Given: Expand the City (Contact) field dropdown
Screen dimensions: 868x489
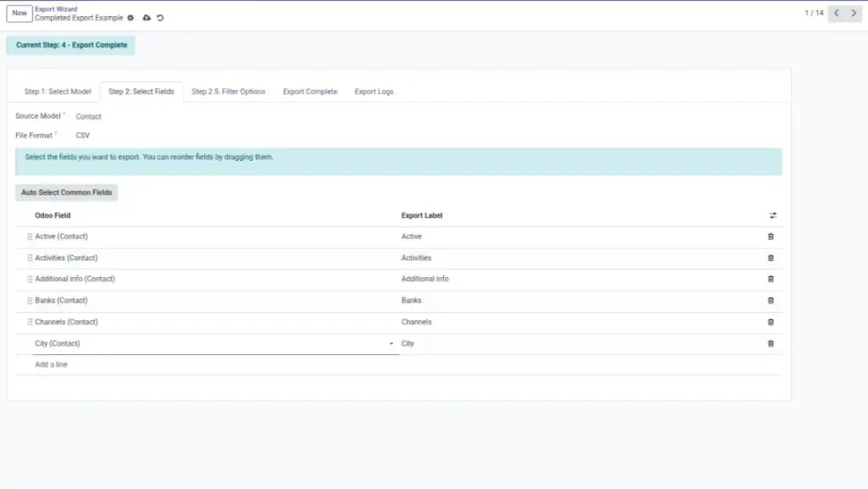Looking at the screenshot, I should coord(391,343).
